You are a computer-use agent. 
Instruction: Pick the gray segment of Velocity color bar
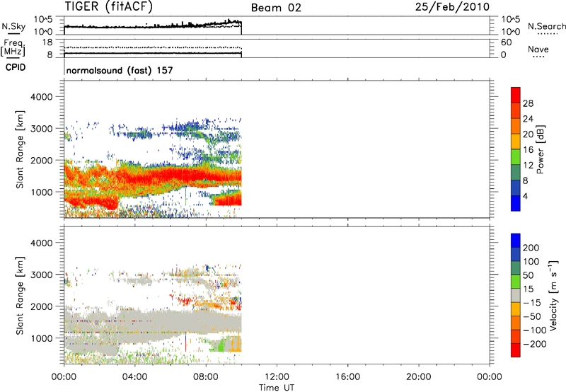click(x=516, y=295)
